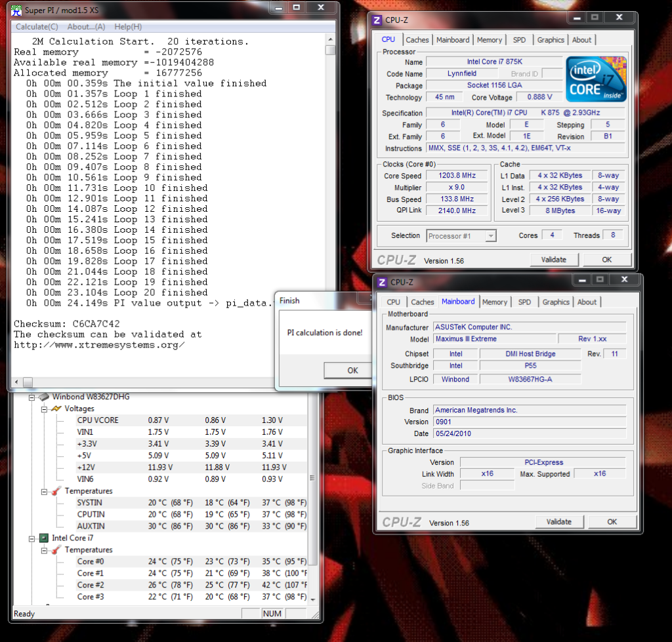Open the Help(H) menu in Super PI
Screen dimensions: 672x642
tap(128, 27)
